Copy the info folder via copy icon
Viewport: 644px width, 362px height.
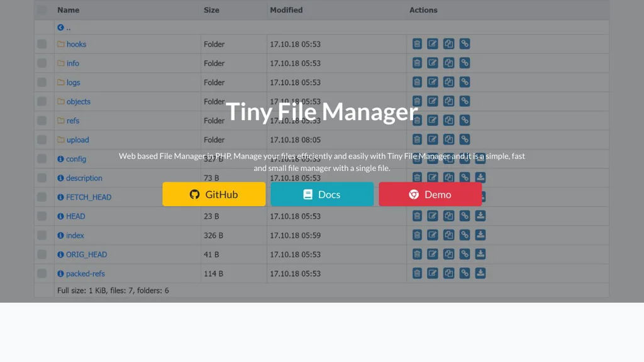(x=448, y=63)
